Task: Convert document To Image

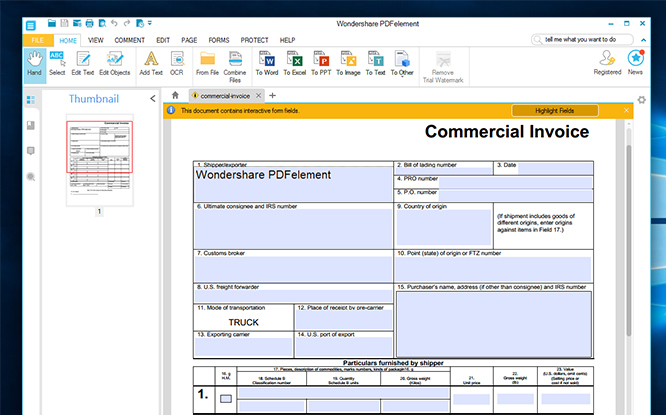Action: click(x=348, y=64)
